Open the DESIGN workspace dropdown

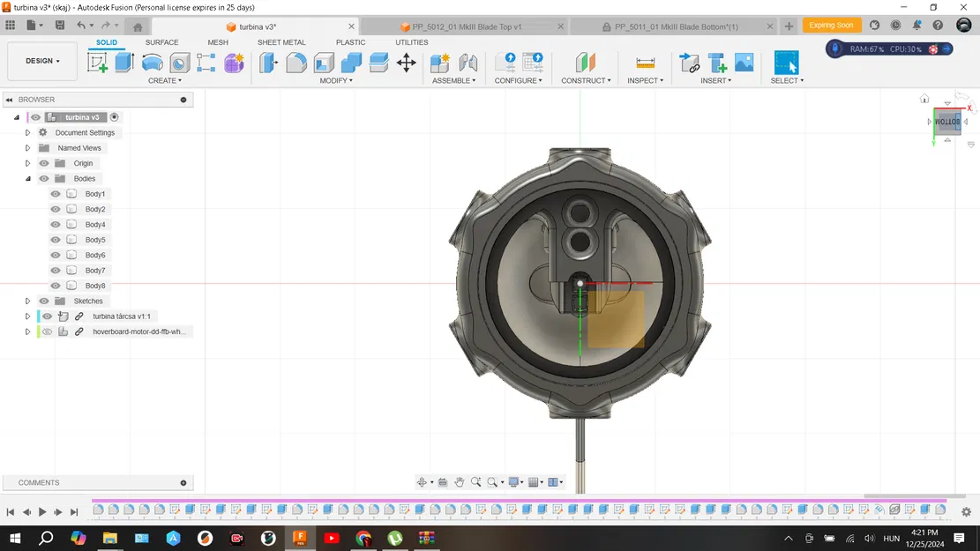(x=42, y=61)
